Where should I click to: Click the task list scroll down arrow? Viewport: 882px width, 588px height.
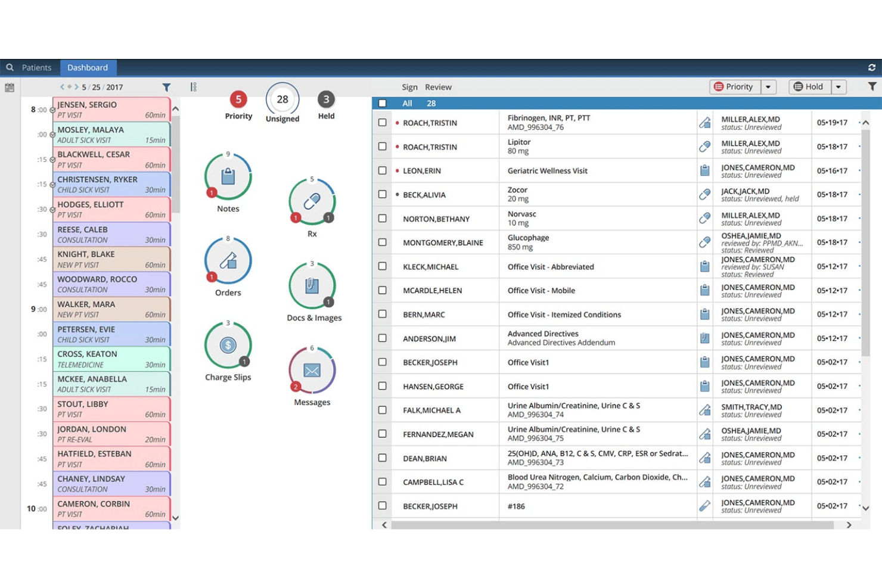[865, 508]
